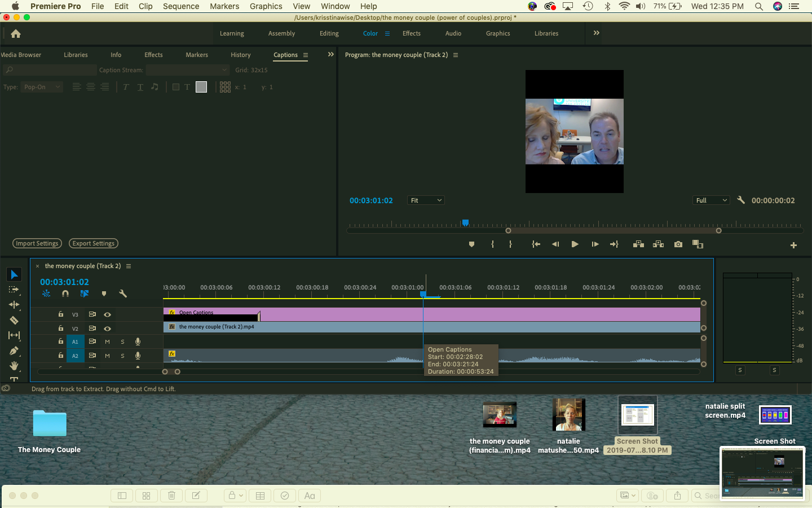Open the Caption Stream dropdown
The image size is (812, 508).
187,70
